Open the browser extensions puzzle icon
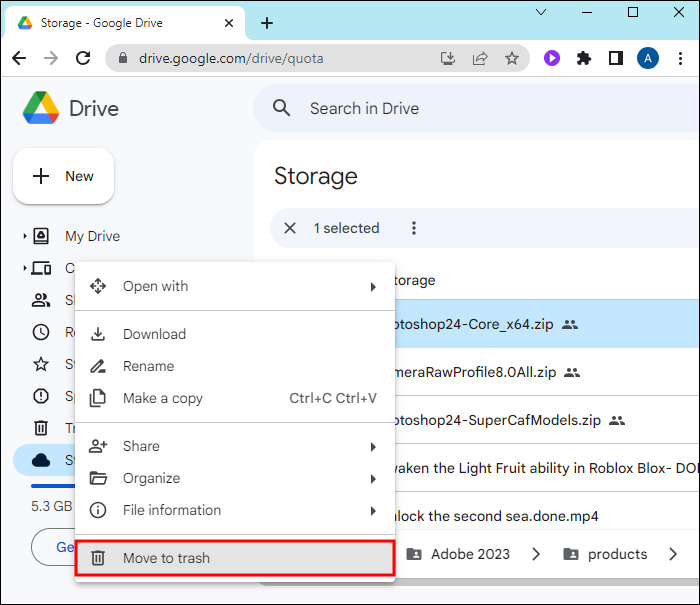 click(x=584, y=58)
